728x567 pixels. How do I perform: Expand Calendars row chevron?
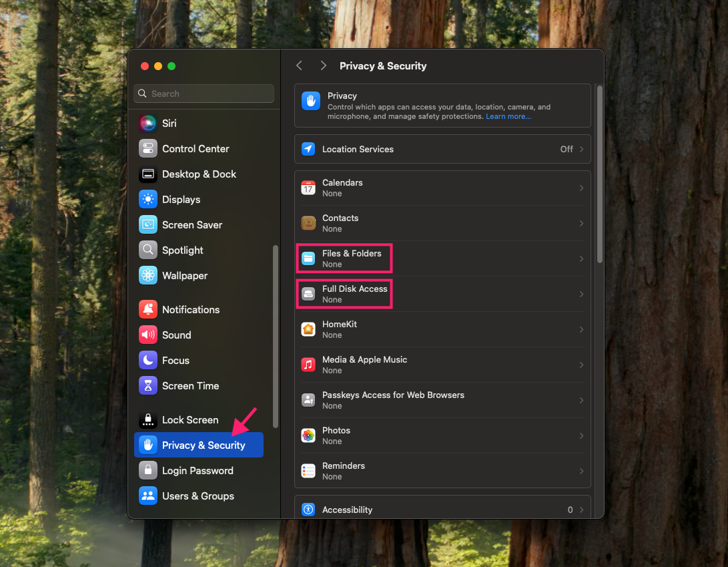coord(581,188)
